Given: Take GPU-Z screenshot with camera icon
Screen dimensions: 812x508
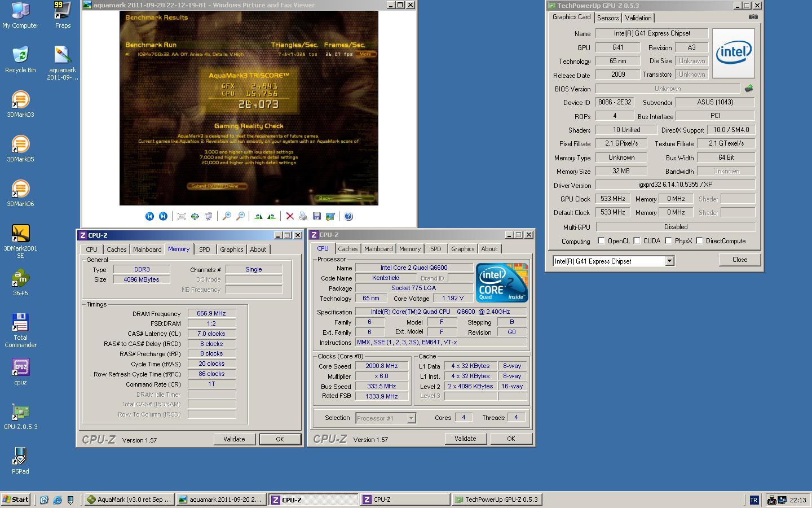Looking at the screenshot, I should [753, 17].
